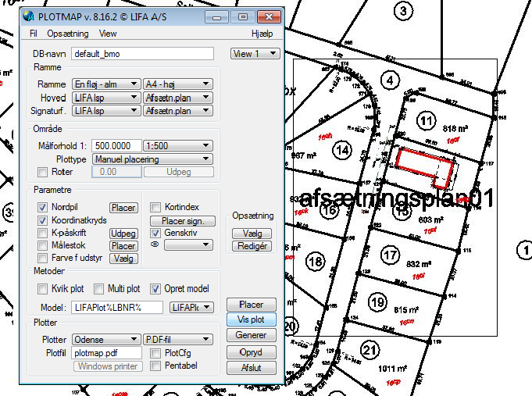
Task: Click the Udpeg button next to Roter
Action: click(x=178, y=172)
